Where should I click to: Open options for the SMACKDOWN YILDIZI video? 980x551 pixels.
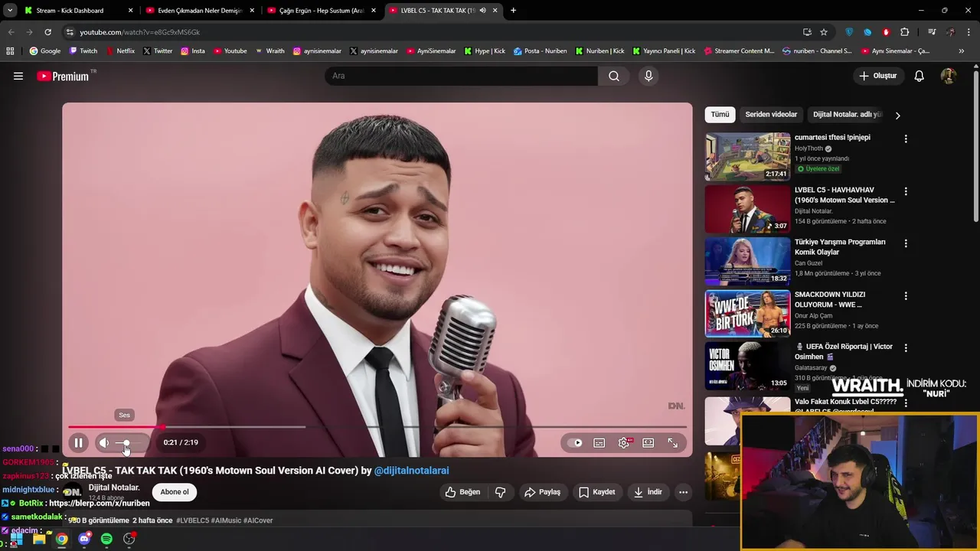coord(906,296)
